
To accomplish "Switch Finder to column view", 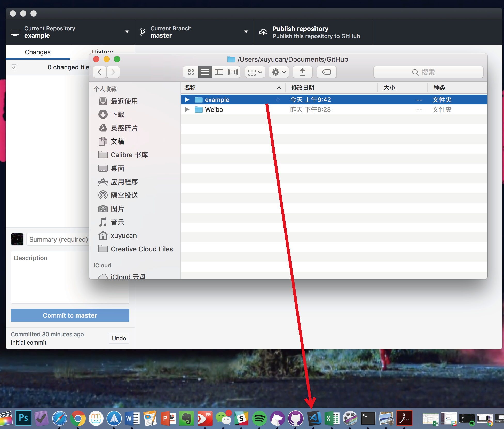I will [x=219, y=72].
